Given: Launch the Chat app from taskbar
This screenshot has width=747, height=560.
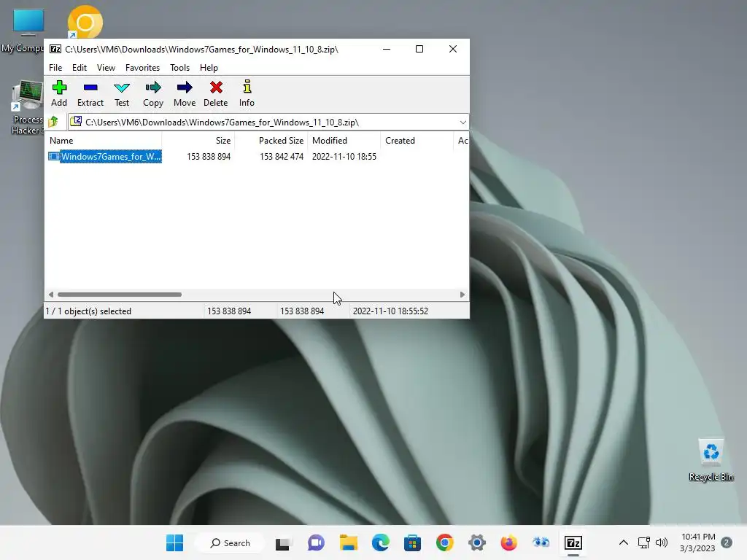Looking at the screenshot, I should [x=316, y=542].
